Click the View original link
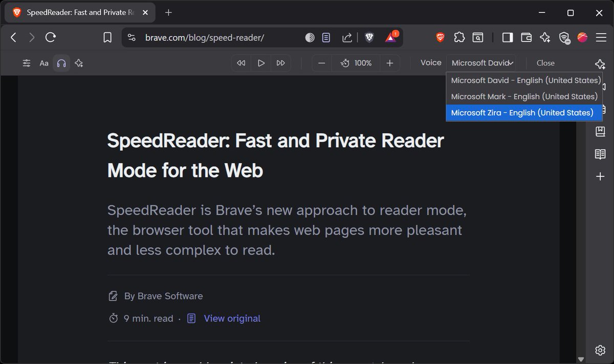This screenshot has width=614, height=364. click(232, 318)
